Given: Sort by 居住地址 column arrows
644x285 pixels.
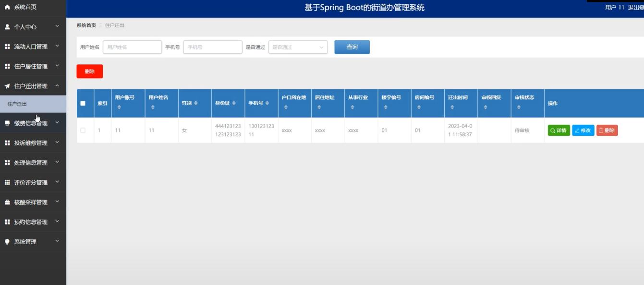Looking at the screenshot, I should [x=319, y=107].
